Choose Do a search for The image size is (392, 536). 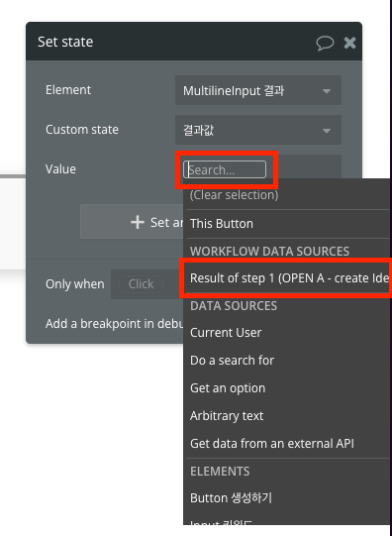[232, 361]
